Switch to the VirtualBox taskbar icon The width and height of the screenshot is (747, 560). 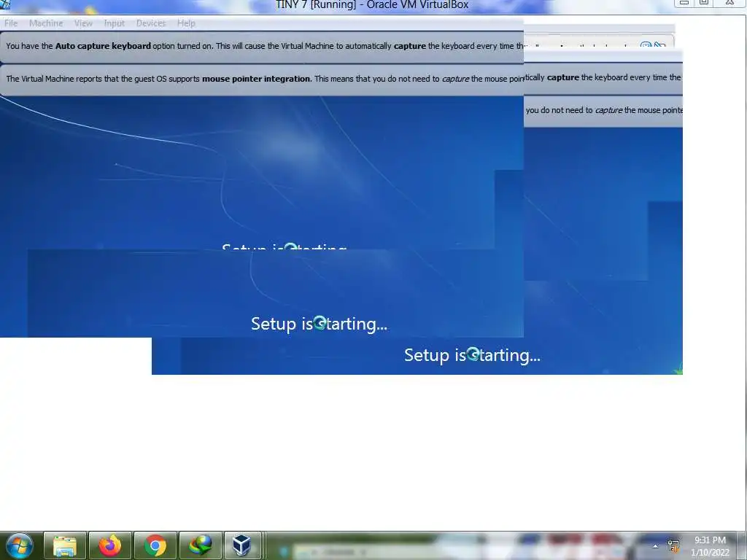(x=242, y=545)
